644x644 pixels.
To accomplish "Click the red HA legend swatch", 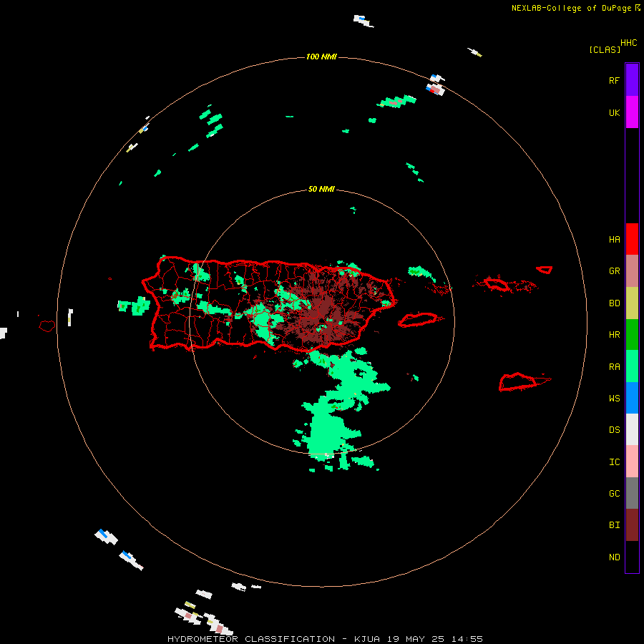I will (x=632, y=239).
